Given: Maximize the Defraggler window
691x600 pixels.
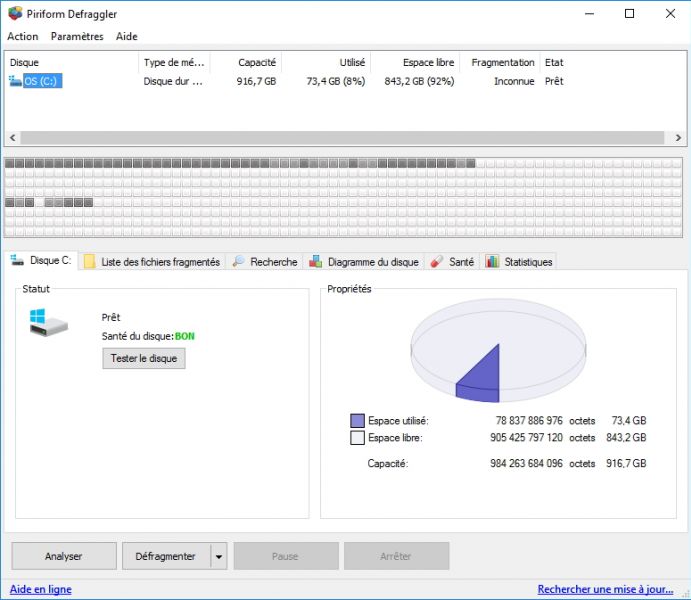Looking at the screenshot, I should [x=630, y=14].
